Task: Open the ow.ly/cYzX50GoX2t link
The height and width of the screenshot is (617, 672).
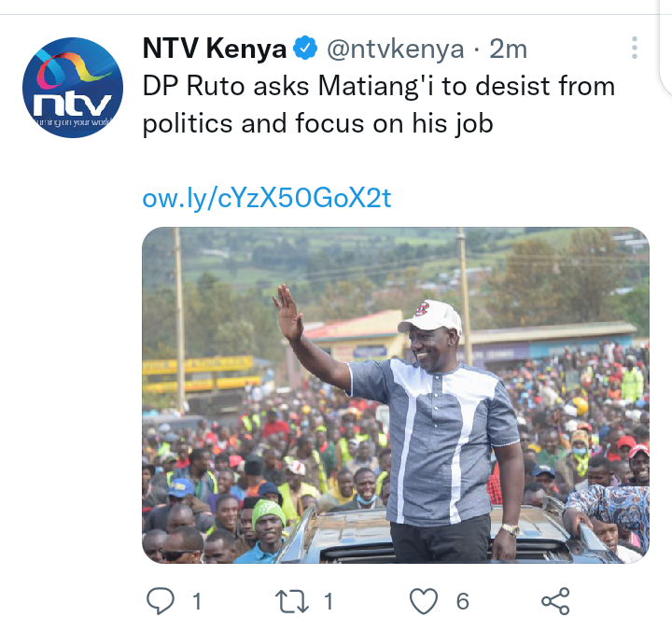Action: 267,198
